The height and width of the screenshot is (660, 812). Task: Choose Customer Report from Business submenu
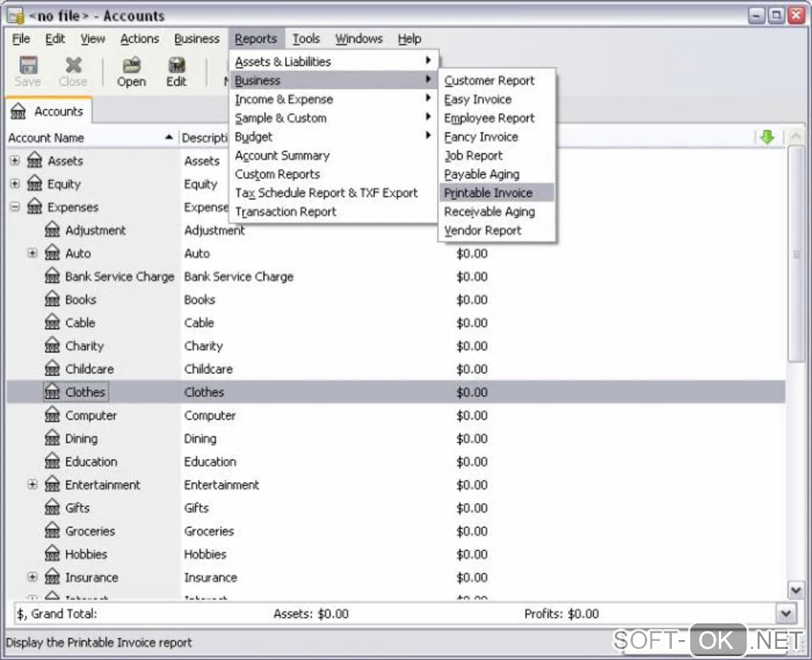497,80
